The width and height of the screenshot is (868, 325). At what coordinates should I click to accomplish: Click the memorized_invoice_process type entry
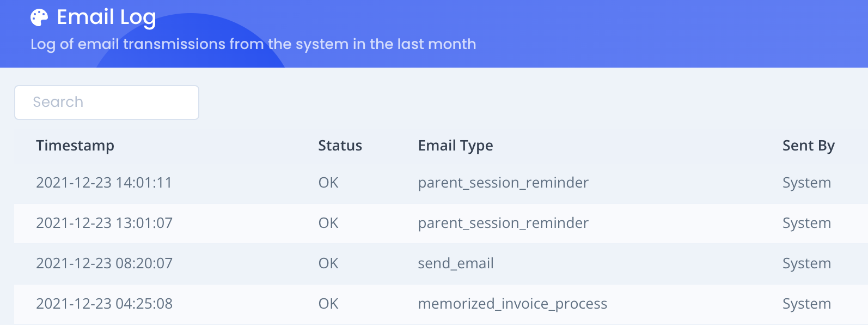512,304
